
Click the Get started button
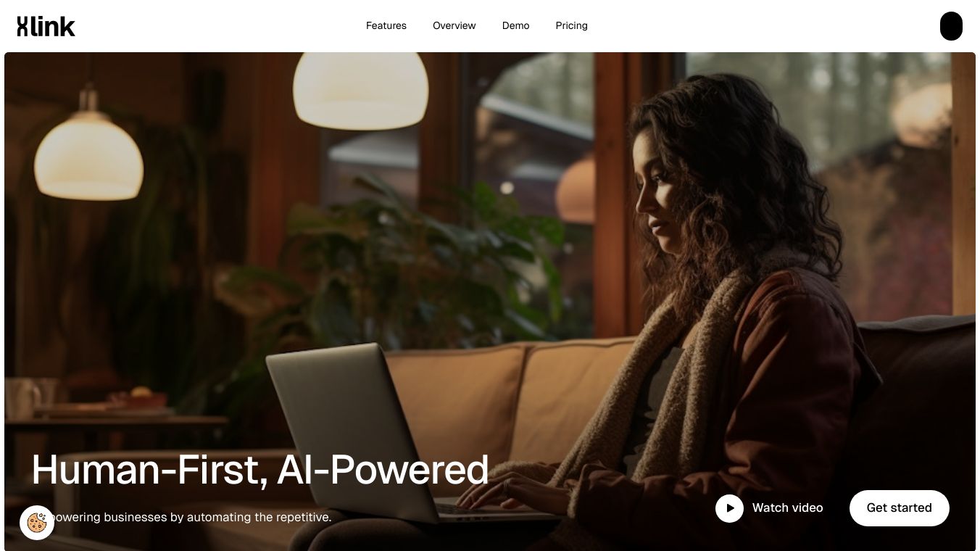[900, 507]
